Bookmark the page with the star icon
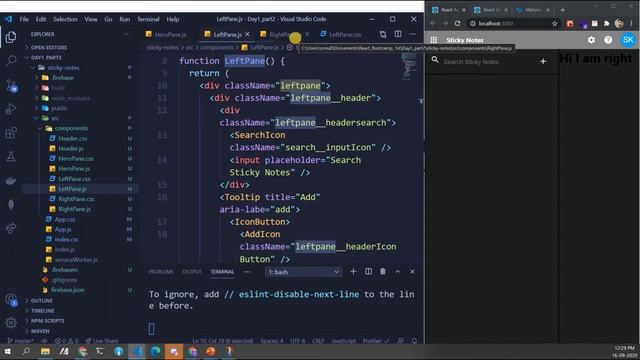 click(x=555, y=24)
